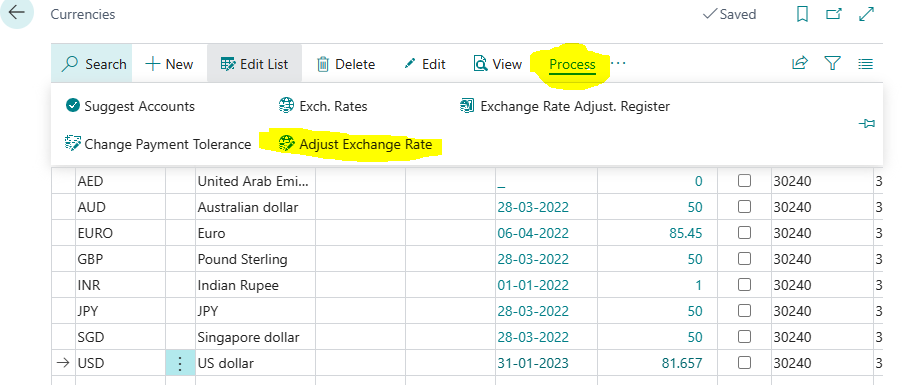Viewport: 921px width, 385px height.
Task: Tick the checkbox in the EURO row
Action: click(x=744, y=233)
